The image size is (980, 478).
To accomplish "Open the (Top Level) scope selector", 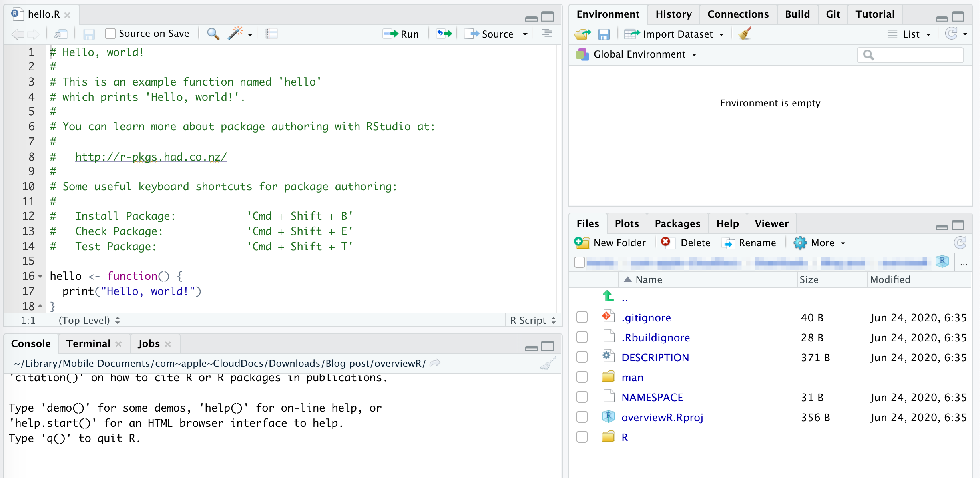I will [x=89, y=320].
